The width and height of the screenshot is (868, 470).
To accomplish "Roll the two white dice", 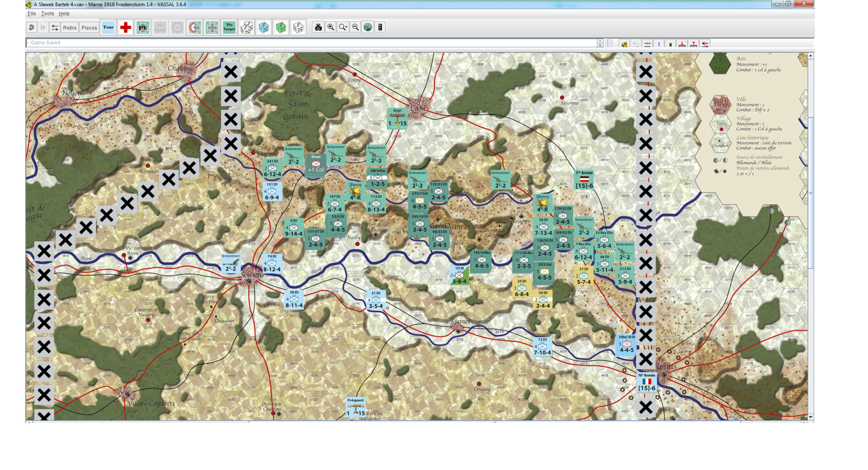I will tap(247, 28).
